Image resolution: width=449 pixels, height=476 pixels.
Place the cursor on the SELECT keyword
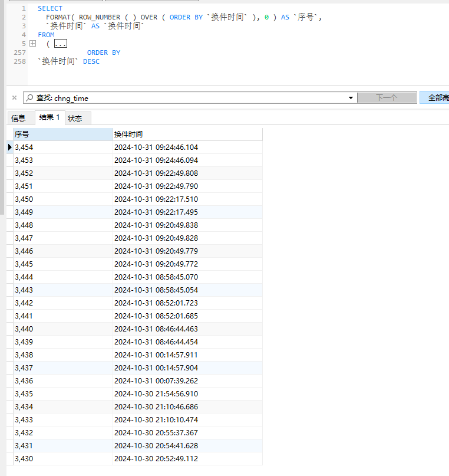tap(49, 8)
